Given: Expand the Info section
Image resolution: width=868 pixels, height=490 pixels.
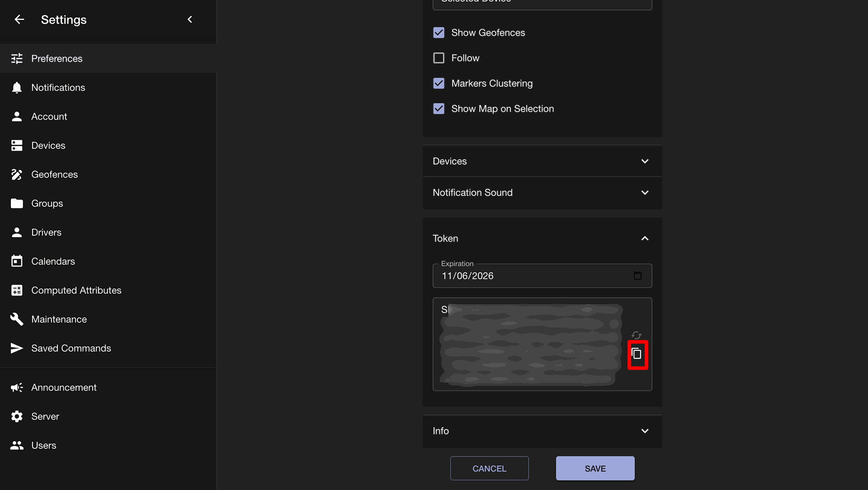Looking at the screenshot, I should (x=542, y=431).
